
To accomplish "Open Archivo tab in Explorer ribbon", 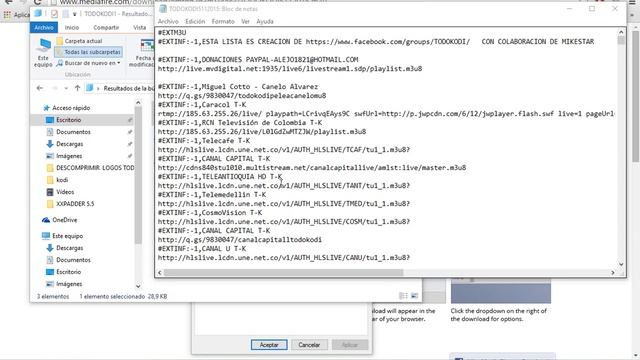I will point(44,27).
